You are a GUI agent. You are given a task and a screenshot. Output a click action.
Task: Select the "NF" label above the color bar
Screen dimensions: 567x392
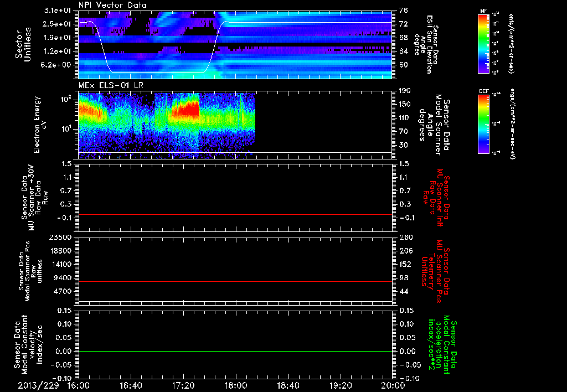(x=484, y=11)
